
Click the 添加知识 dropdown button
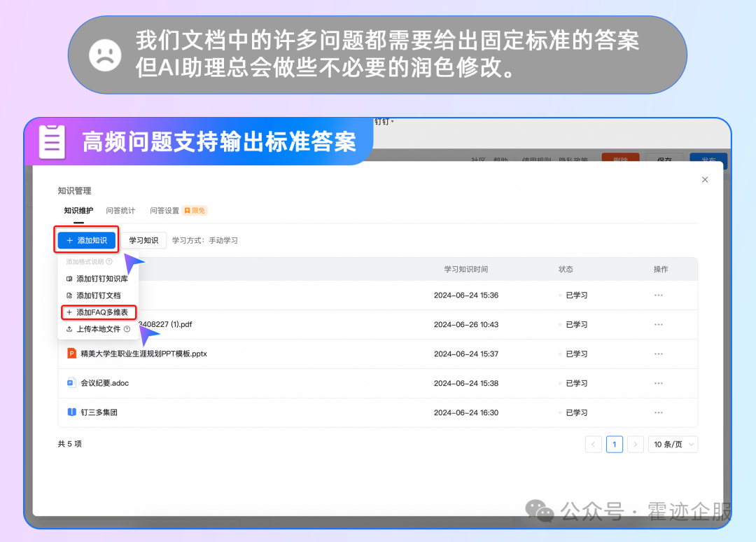(x=87, y=240)
